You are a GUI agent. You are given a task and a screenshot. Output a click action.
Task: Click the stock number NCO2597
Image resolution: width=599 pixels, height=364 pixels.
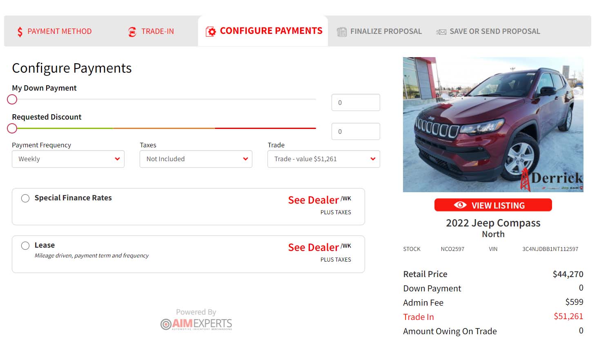452,249
